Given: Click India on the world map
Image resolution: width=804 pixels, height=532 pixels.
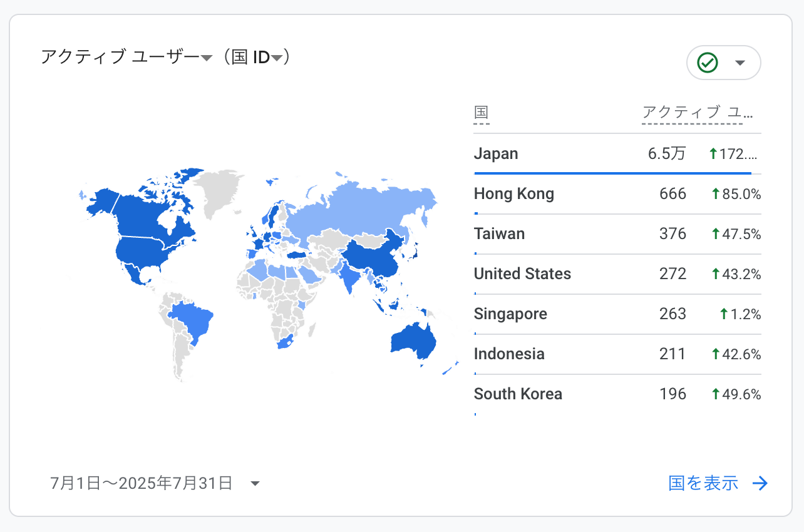Looking at the screenshot, I should (x=349, y=275).
